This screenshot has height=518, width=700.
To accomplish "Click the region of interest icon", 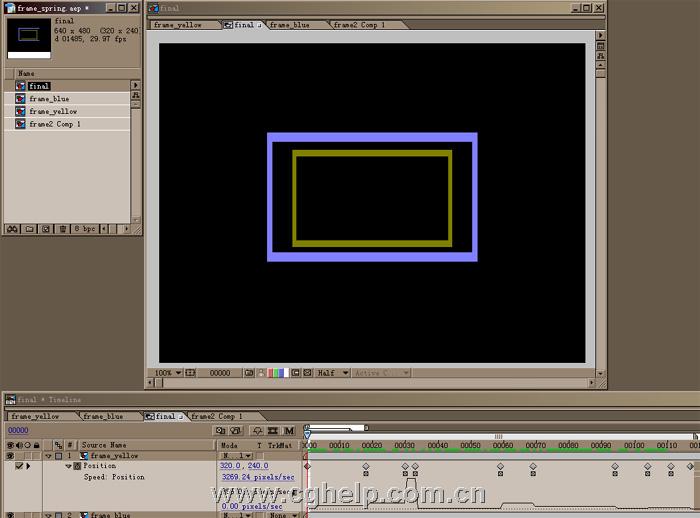I will 296,373.
